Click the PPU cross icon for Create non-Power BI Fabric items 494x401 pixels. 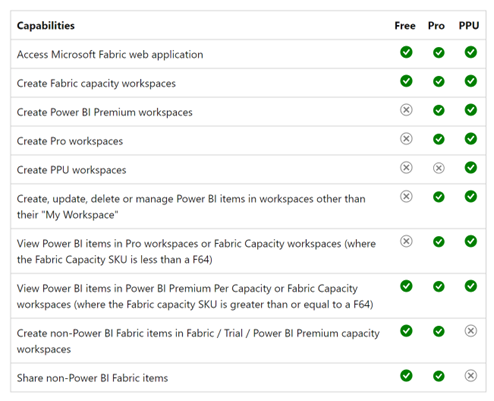(471, 331)
